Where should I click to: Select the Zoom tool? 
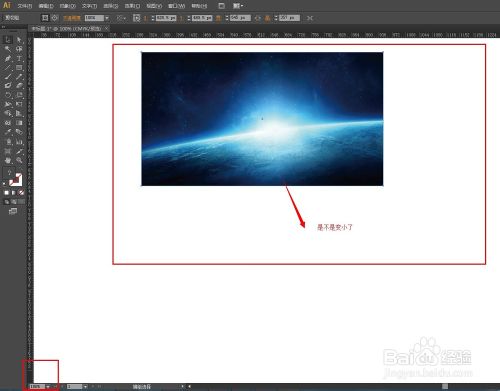[x=19, y=161]
